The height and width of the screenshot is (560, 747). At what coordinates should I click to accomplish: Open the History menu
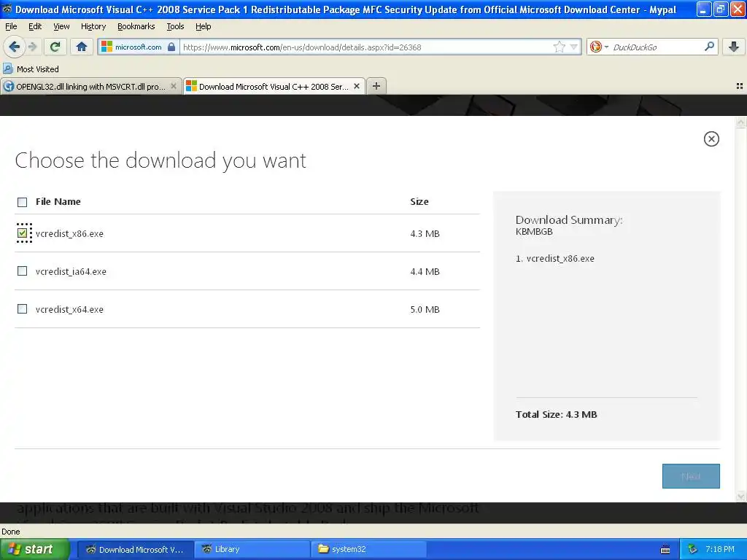pyautogui.click(x=93, y=26)
